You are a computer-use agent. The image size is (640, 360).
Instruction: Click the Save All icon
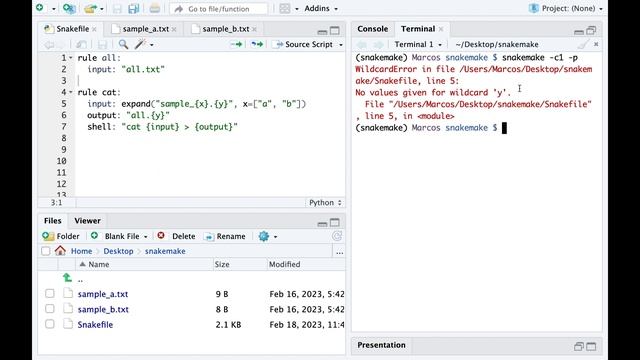coord(133,9)
